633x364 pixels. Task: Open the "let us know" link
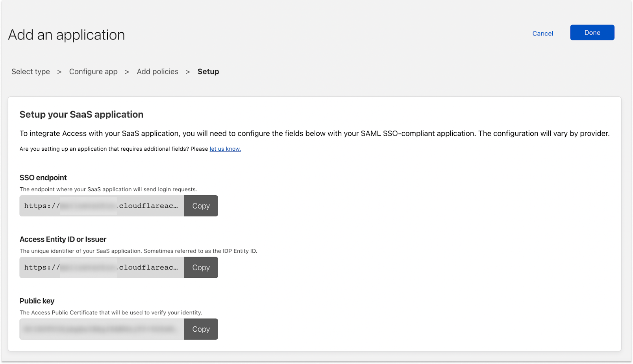pyautogui.click(x=225, y=149)
